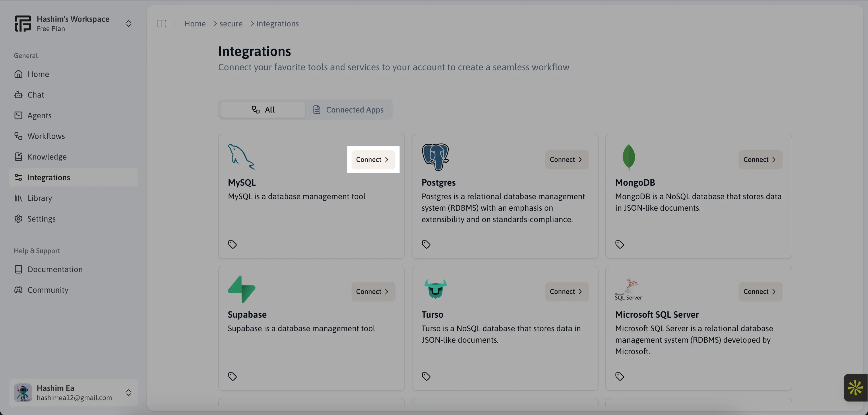Select Integrations in the sidebar
Viewport: 868px width, 415px height.
tap(73, 178)
